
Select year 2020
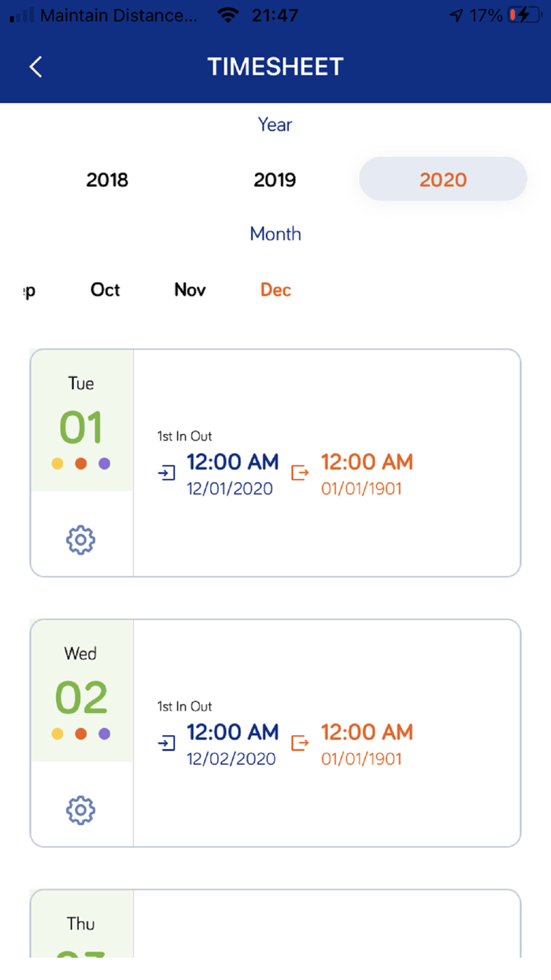pyautogui.click(x=442, y=180)
